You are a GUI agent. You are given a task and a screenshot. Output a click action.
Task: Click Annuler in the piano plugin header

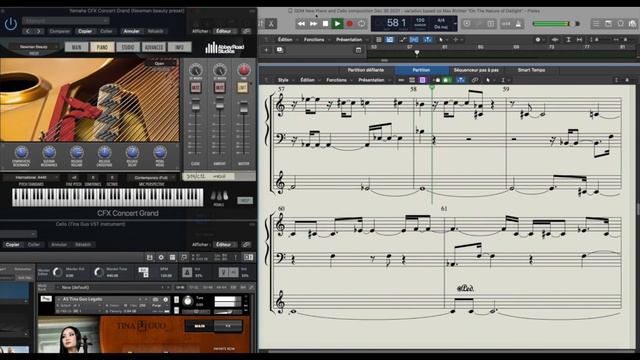(x=131, y=31)
